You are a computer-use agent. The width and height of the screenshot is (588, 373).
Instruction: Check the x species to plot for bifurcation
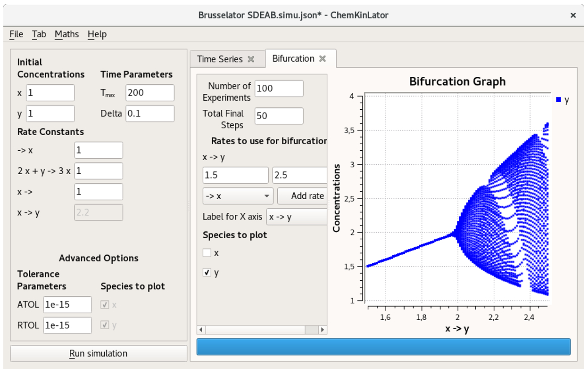coord(207,252)
